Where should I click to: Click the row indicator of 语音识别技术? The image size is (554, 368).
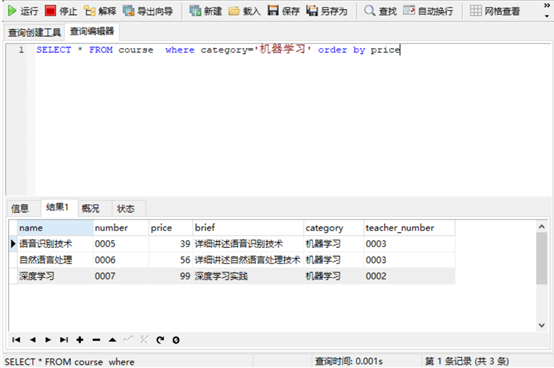(13, 244)
